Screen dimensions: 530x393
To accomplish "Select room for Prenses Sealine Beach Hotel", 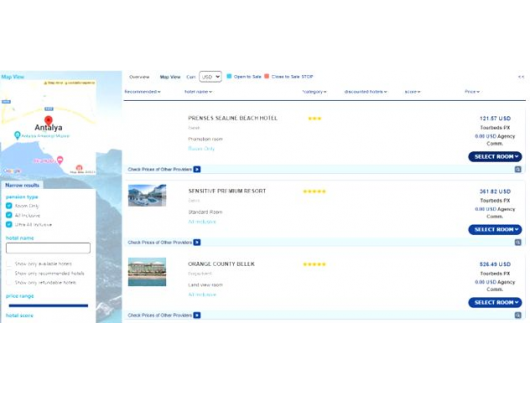I will tap(495, 157).
